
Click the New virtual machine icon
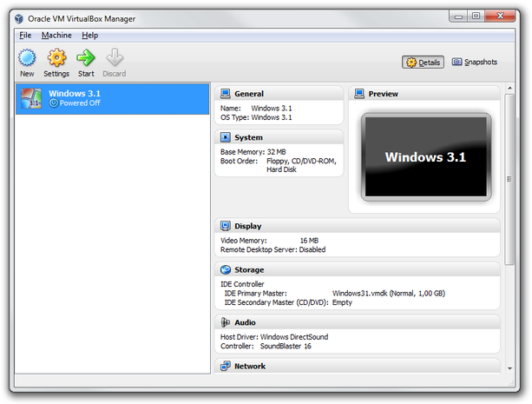coord(27,57)
